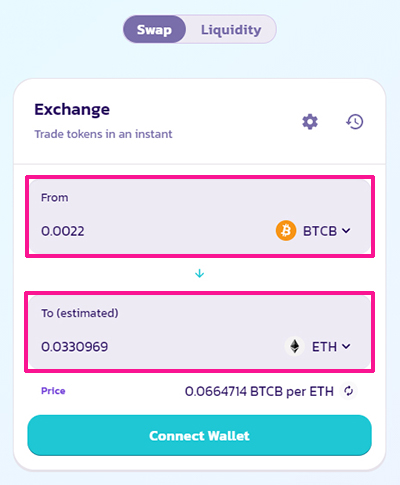Click the orange Bitcoin BTCB token icon
The height and width of the screenshot is (485, 400).
click(286, 231)
